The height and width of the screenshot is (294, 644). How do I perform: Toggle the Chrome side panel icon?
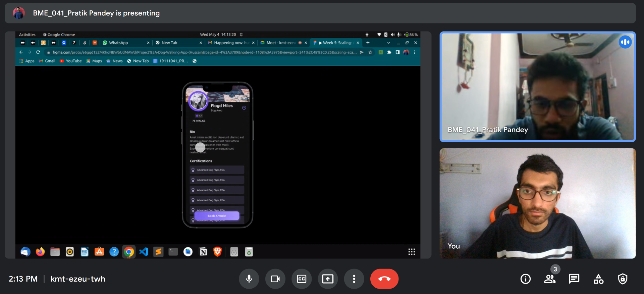coord(397,52)
